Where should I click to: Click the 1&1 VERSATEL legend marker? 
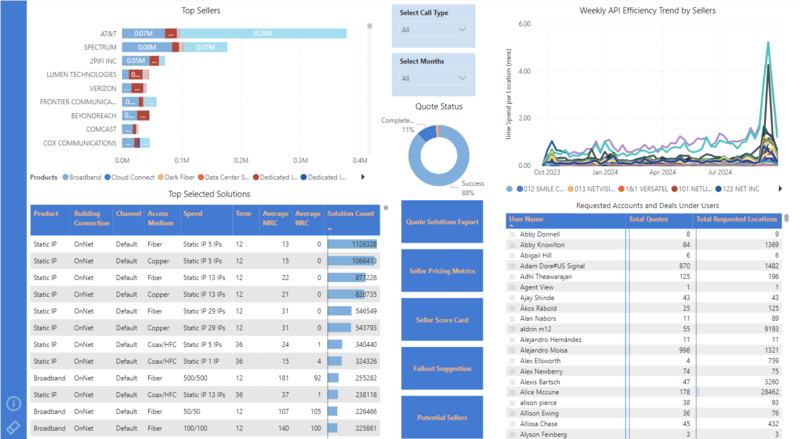coord(623,188)
